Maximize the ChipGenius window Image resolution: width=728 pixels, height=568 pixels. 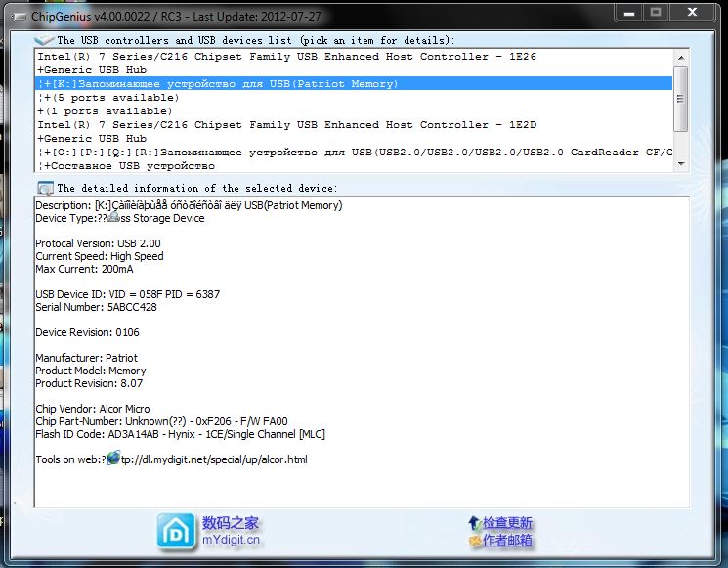coord(656,13)
